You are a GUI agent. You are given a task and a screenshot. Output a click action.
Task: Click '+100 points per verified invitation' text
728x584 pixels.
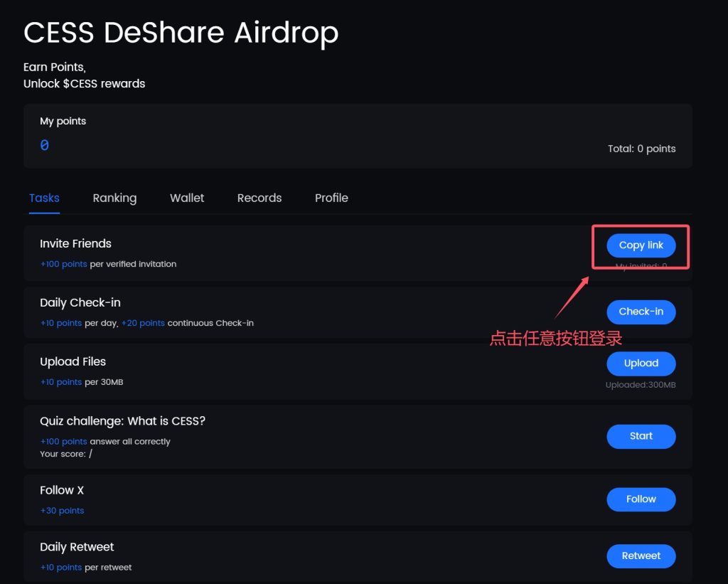point(108,264)
